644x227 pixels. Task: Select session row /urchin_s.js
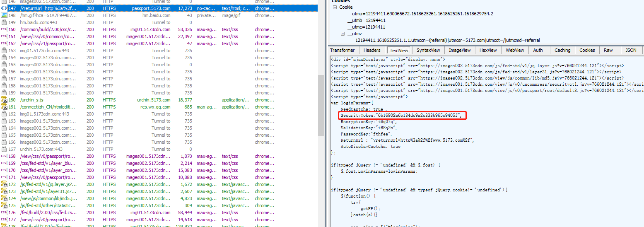(x=159, y=100)
